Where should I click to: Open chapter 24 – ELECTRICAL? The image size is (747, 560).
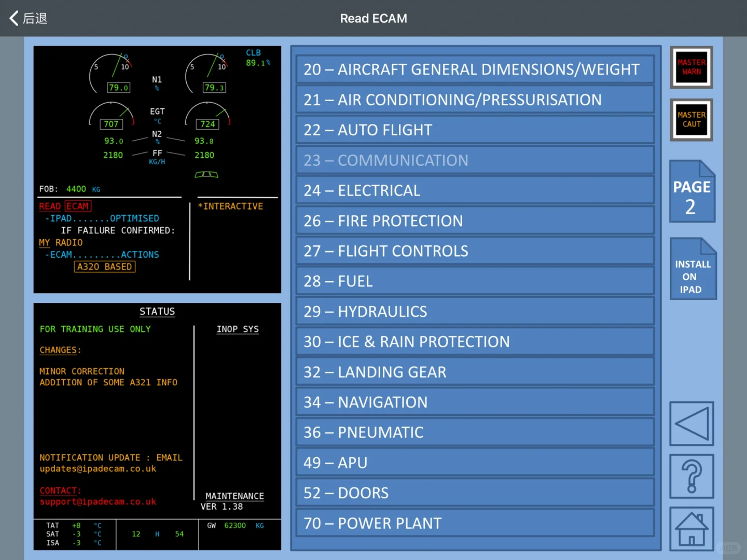coord(475,190)
